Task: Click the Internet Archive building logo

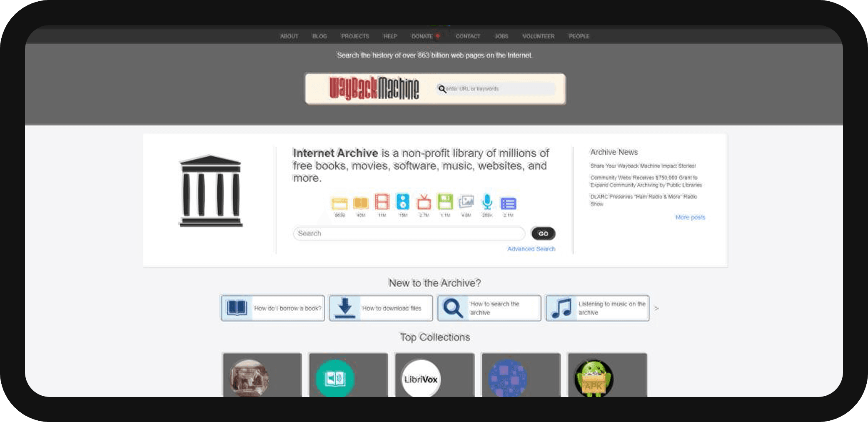Action: [x=210, y=191]
